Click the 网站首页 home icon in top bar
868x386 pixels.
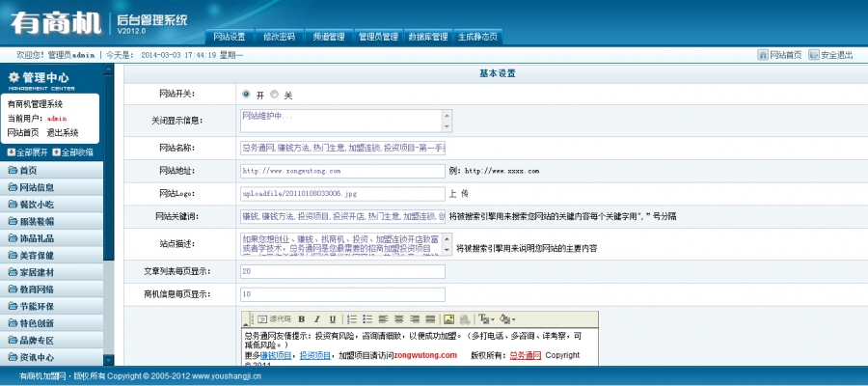pos(763,55)
